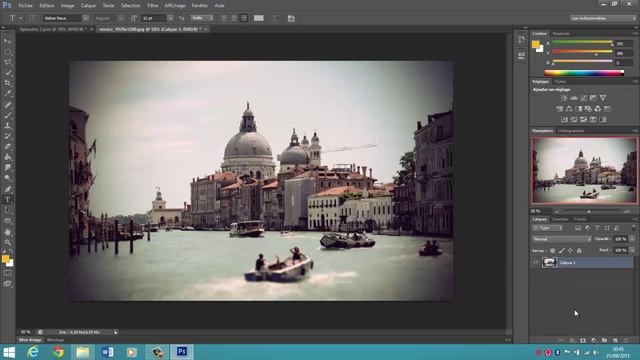The image size is (640, 360).
Task: Delete layer using the trash icon
Action: 625,340
